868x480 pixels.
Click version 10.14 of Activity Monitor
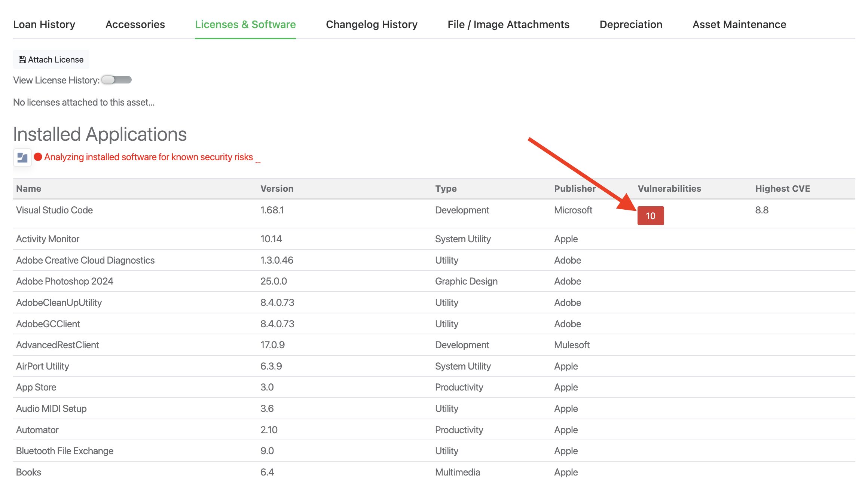pos(271,239)
